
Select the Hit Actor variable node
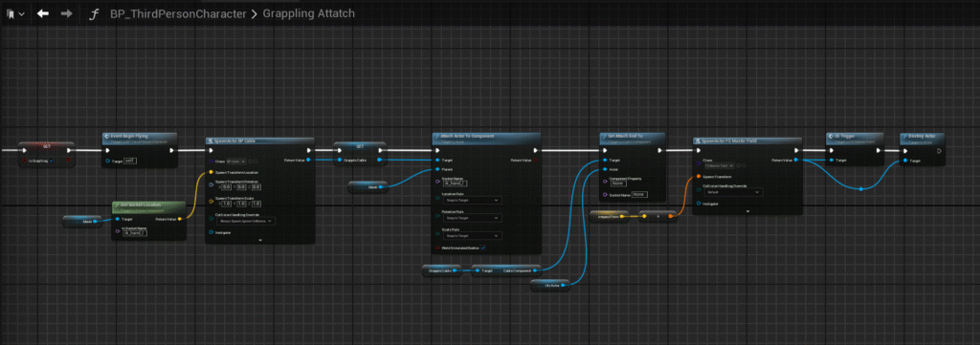click(x=549, y=285)
